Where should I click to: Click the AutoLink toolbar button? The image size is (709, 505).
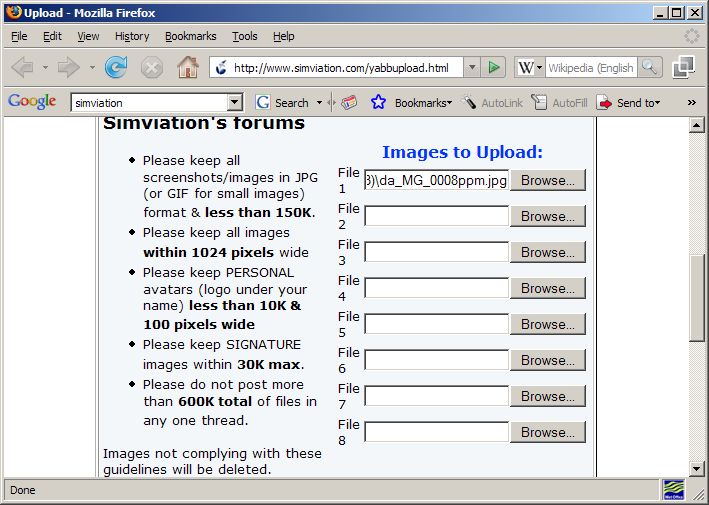(493, 102)
